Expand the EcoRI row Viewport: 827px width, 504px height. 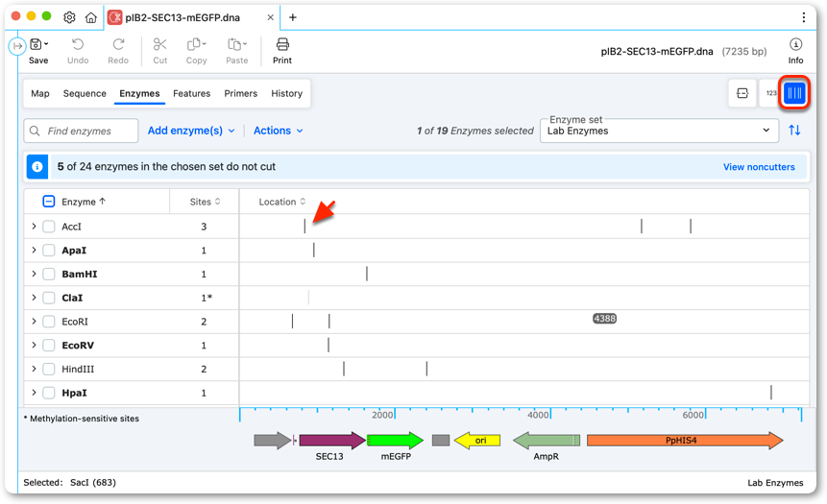pyautogui.click(x=34, y=321)
